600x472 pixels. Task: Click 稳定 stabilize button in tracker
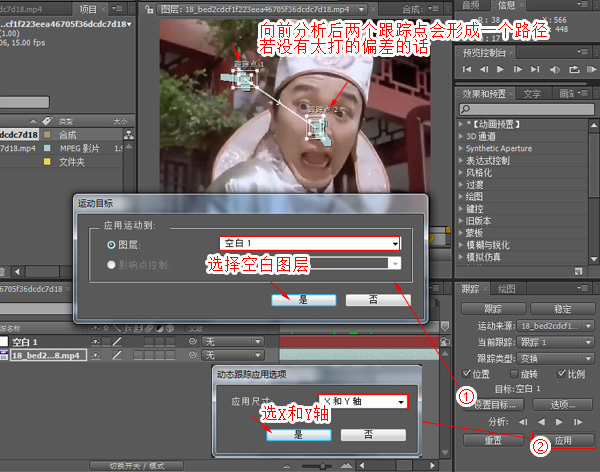pyautogui.click(x=562, y=309)
